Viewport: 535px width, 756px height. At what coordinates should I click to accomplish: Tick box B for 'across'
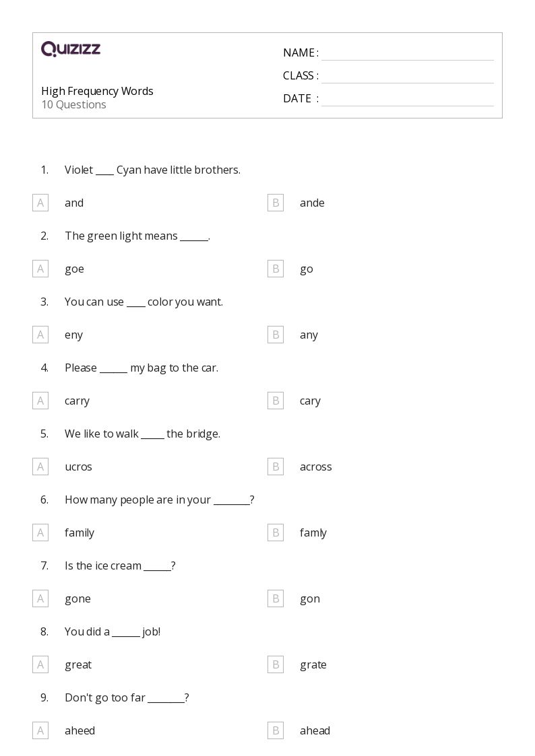(276, 467)
